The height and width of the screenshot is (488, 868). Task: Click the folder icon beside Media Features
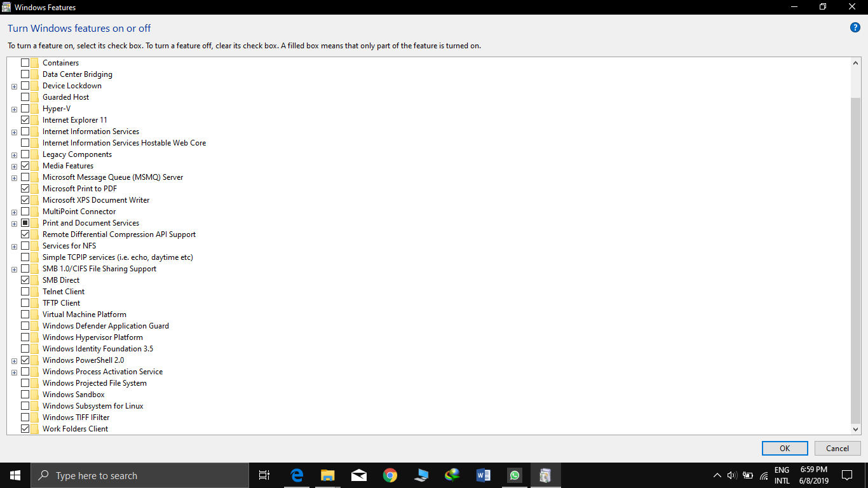pyautogui.click(x=35, y=166)
